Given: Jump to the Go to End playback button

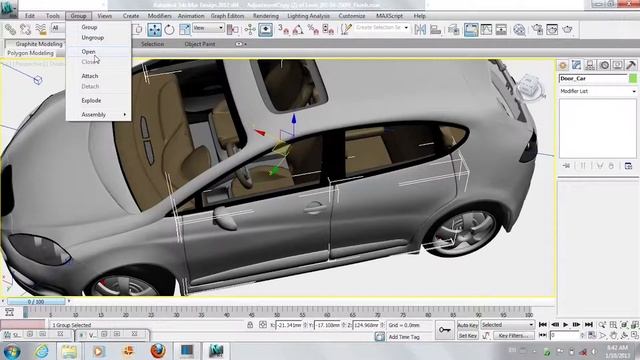Looking at the screenshot, I should (x=588, y=325).
